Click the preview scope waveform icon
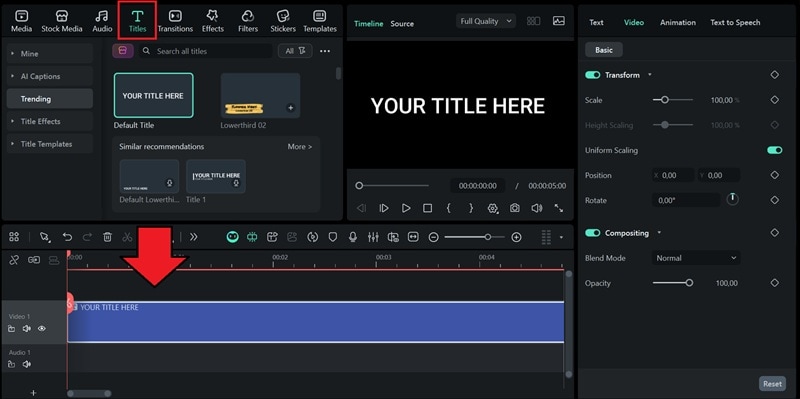Image resolution: width=800 pixels, height=399 pixels. (x=559, y=21)
